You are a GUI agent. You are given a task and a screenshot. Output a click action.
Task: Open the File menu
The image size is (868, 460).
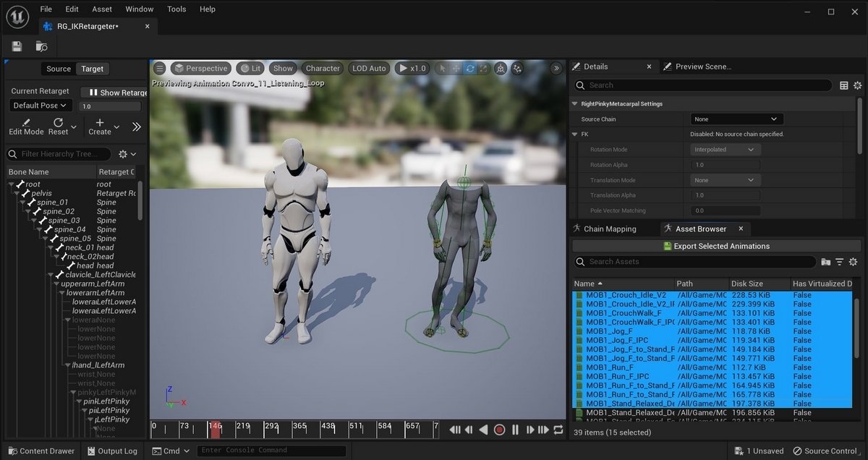point(46,9)
